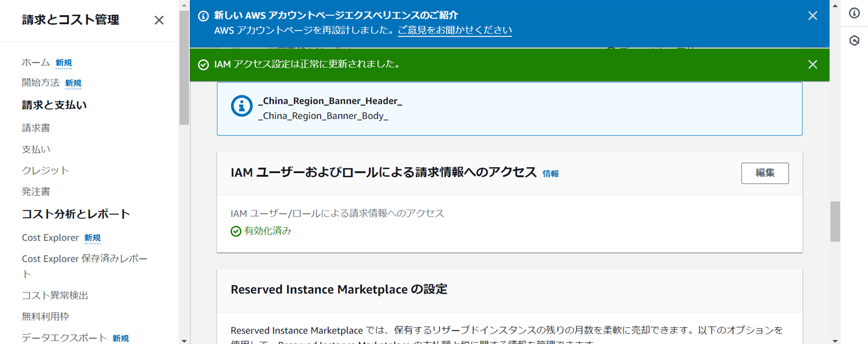Open 支払い in the sidebar
Image resolution: width=868 pixels, height=344 pixels.
tap(36, 149)
